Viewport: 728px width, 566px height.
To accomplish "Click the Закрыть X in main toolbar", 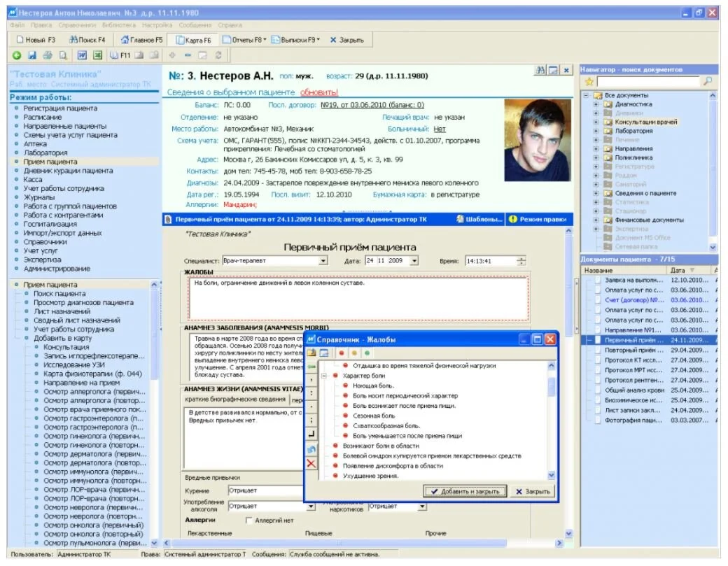I will 346,40.
